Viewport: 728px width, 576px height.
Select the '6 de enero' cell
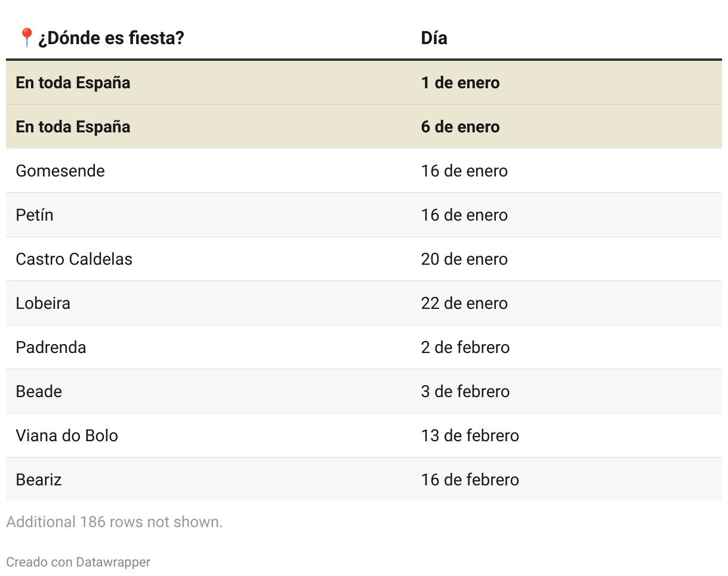460,126
